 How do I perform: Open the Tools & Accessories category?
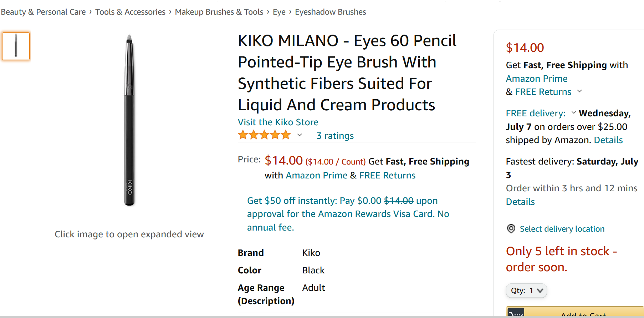(130, 11)
